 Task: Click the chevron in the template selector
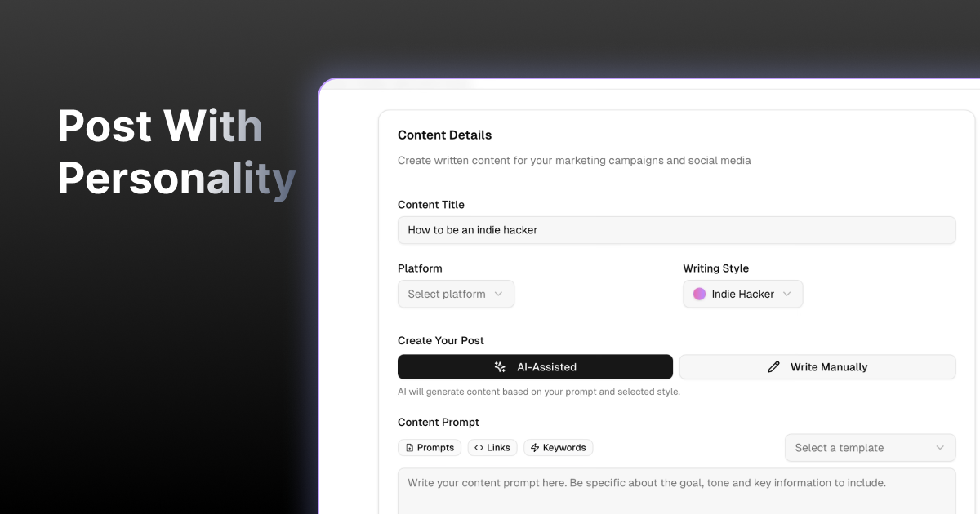pyautogui.click(x=940, y=448)
